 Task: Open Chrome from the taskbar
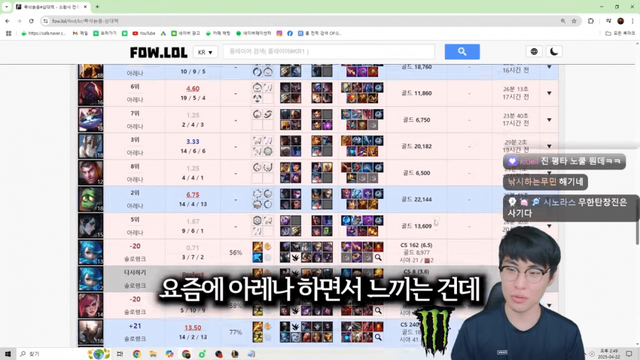click(137, 354)
